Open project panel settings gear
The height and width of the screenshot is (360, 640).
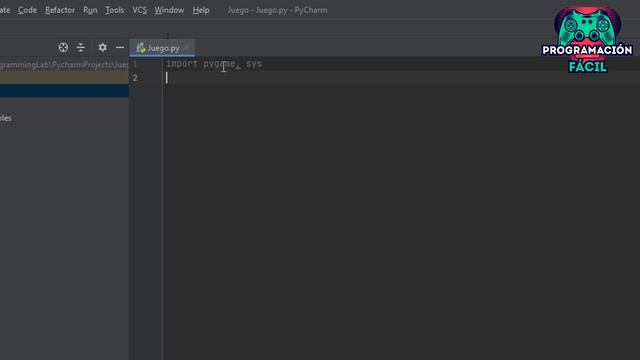click(102, 47)
